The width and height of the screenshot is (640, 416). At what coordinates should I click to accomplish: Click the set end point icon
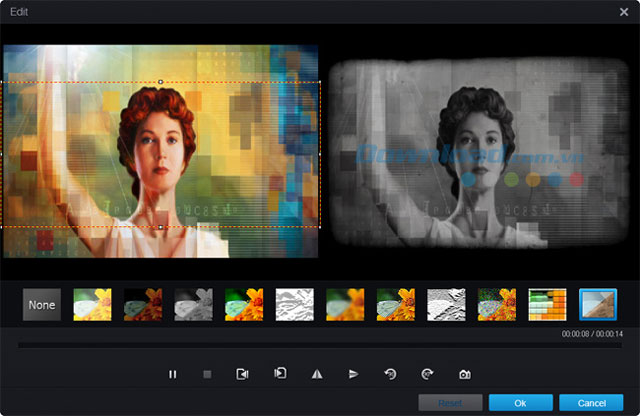(280, 374)
